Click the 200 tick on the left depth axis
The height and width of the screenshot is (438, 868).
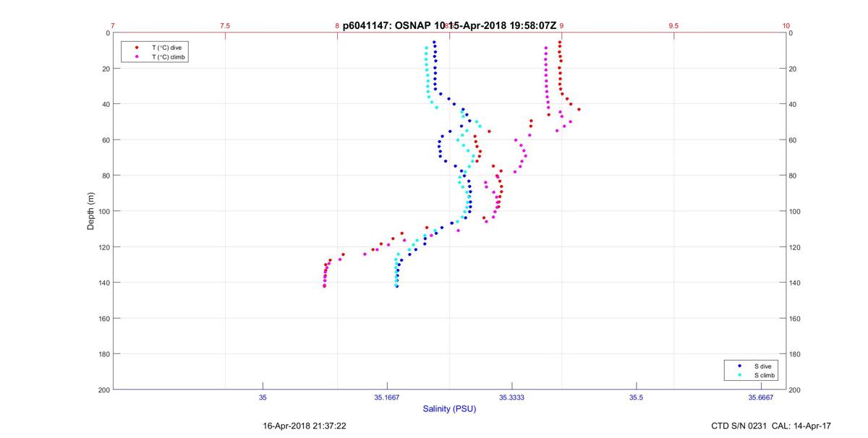[x=103, y=390]
